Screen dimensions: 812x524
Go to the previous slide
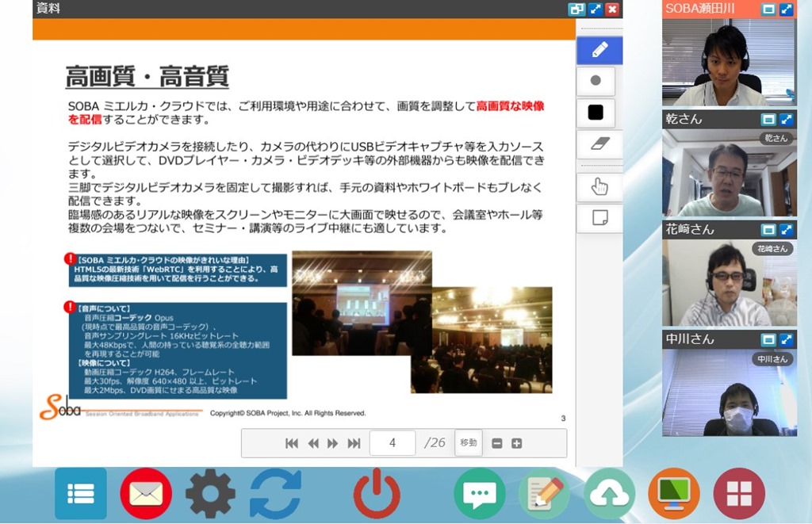(313, 443)
